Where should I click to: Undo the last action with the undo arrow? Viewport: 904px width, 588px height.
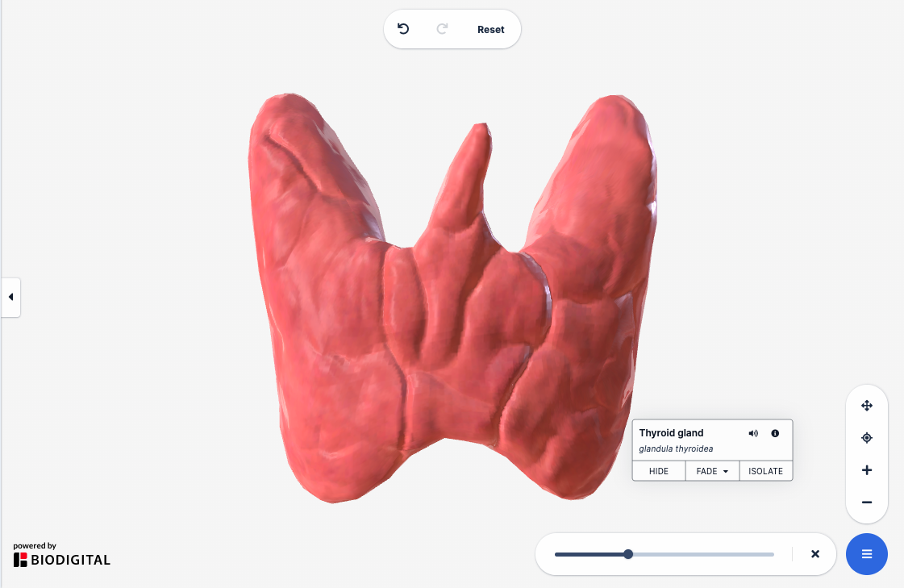(403, 29)
